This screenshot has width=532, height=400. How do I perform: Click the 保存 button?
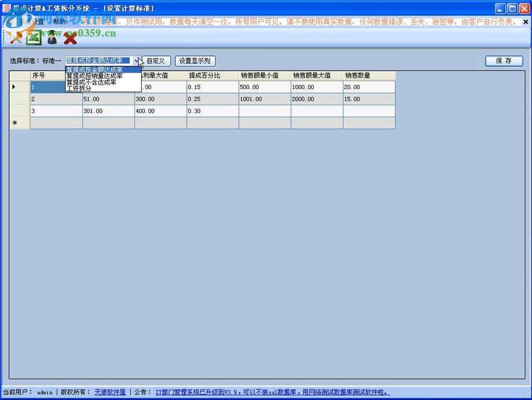pyautogui.click(x=504, y=61)
